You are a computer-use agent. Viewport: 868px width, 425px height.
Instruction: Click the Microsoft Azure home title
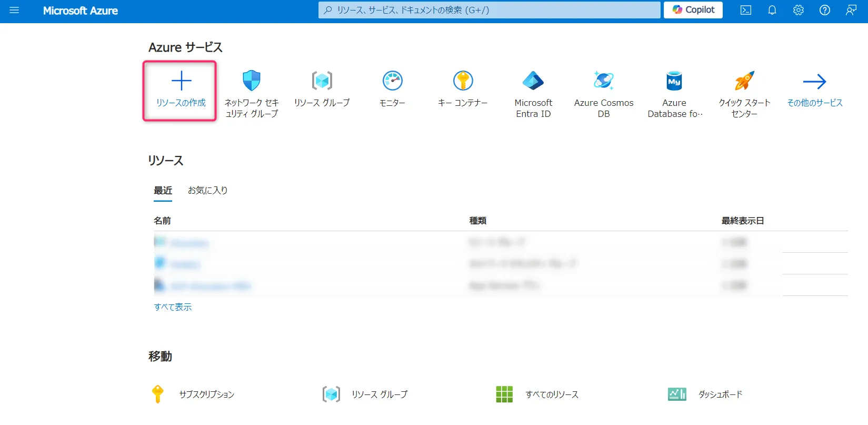pyautogui.click(x=81, y=11)
